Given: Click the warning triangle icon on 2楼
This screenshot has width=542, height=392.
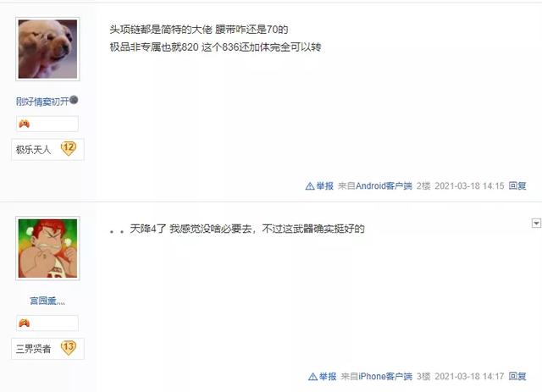Looking at the screenshot, I should coord(310,186).
